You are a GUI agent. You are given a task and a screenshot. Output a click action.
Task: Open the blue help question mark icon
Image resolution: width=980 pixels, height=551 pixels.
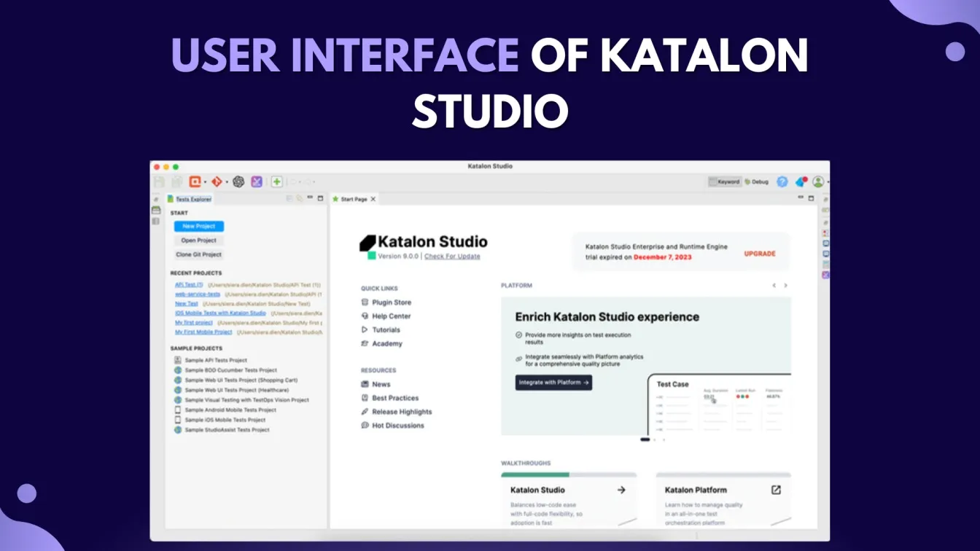coord(782,181)
